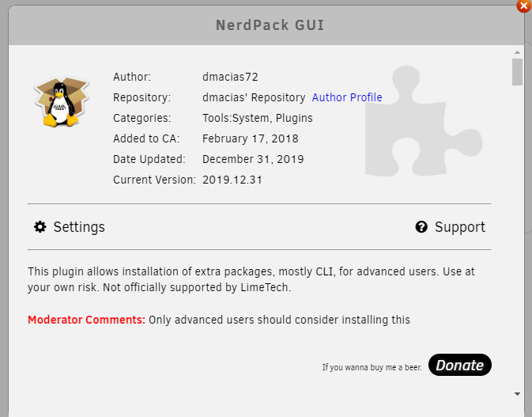The image size is (532, 417).
Task: Click the Date Updated value December 31, 2019
Action: pyautogui.click(x=253, y=159)
